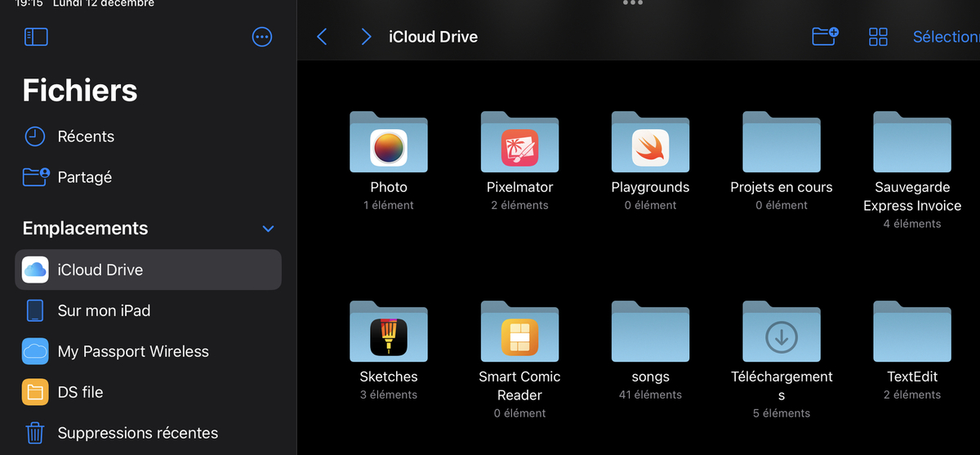Click the iCloud Drive title in toolbar
Screen dimensions: 980x455
(x=433, y=37)
